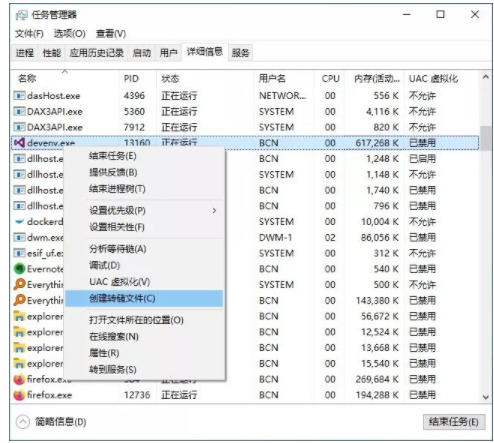494x443 pixels.
Task: Click PID cell 4396
Action: (x=134, y=96)
